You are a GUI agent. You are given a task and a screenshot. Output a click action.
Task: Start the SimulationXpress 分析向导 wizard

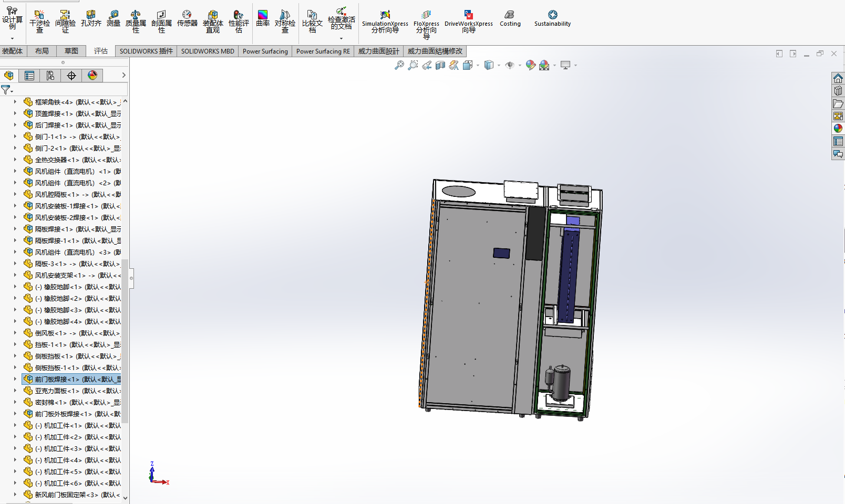[385, 20]
